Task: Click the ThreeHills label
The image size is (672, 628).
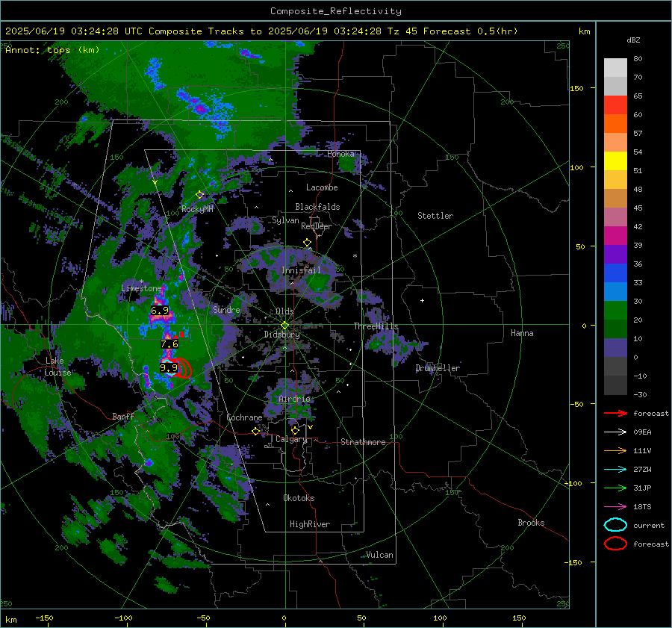Action: click(x=376, y=326)
